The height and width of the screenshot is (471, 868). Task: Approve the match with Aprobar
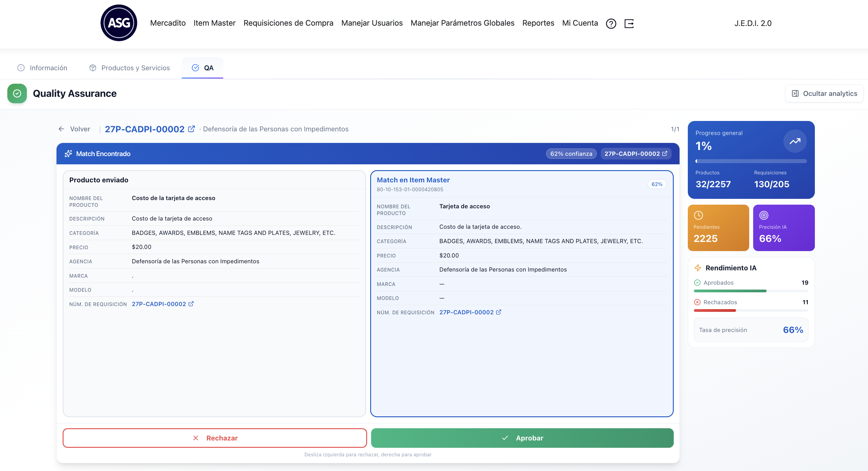click(522, 438)
